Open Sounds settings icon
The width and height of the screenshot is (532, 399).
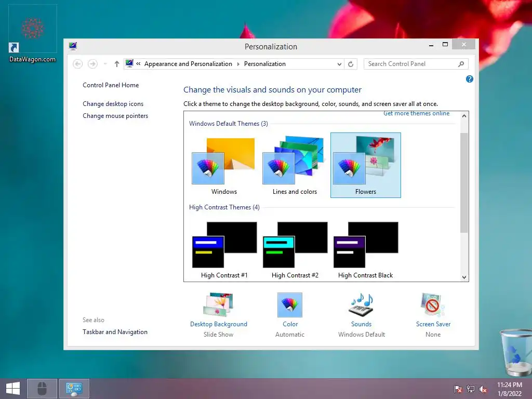pyautogui.click(x=362, y=304)
